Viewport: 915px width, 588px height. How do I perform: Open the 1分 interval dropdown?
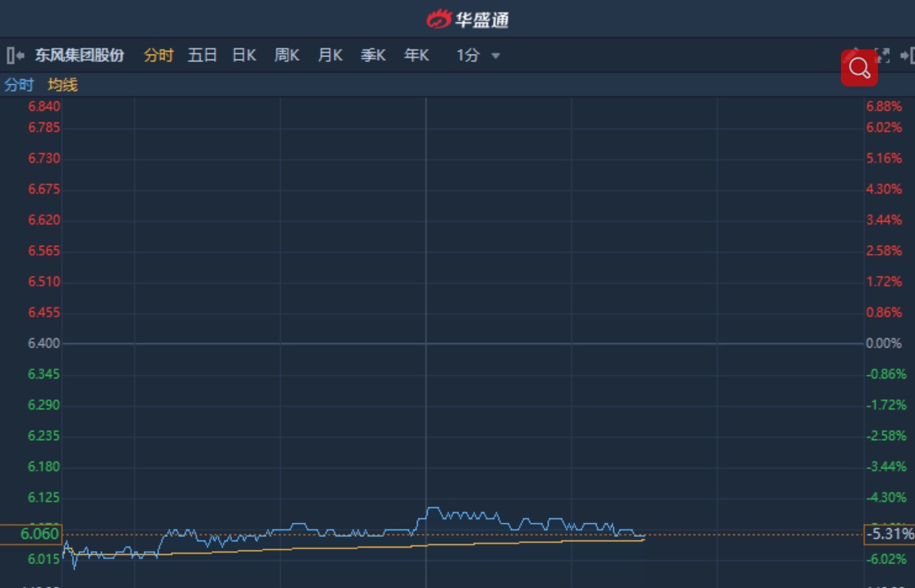click(x=468, y=55)
